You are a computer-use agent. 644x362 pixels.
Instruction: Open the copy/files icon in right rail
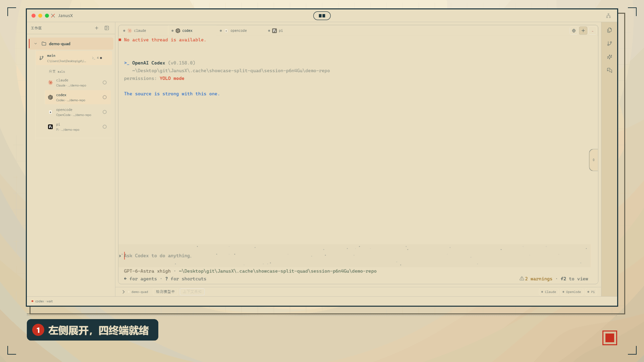[609, 30]
